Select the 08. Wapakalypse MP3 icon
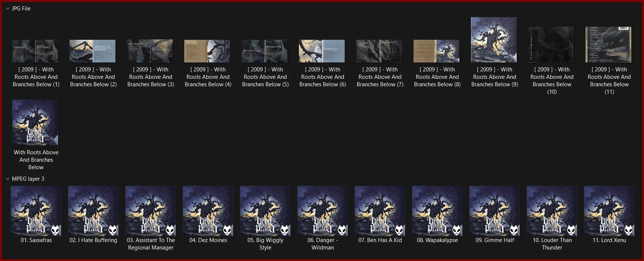644x261 pixels. pos(437,211)
